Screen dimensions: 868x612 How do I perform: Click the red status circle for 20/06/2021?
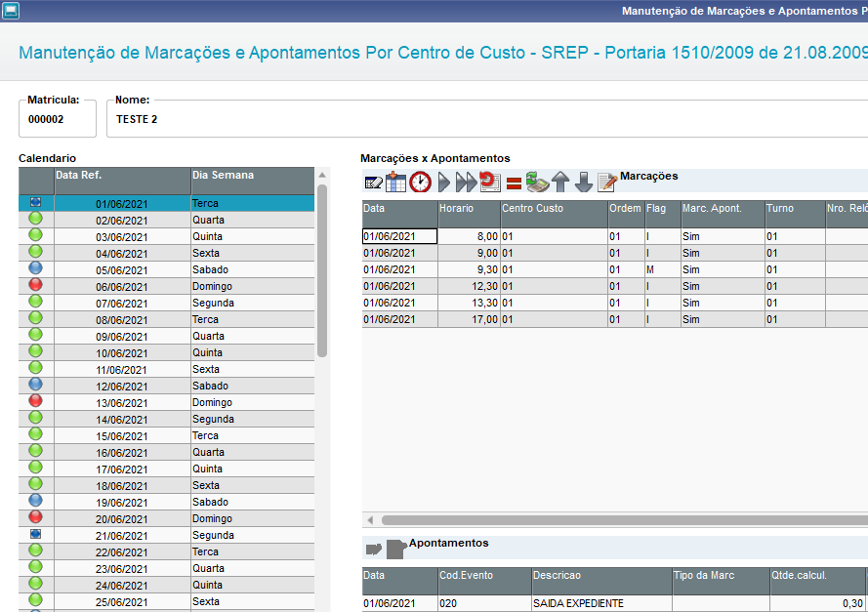tap(35, 516)
